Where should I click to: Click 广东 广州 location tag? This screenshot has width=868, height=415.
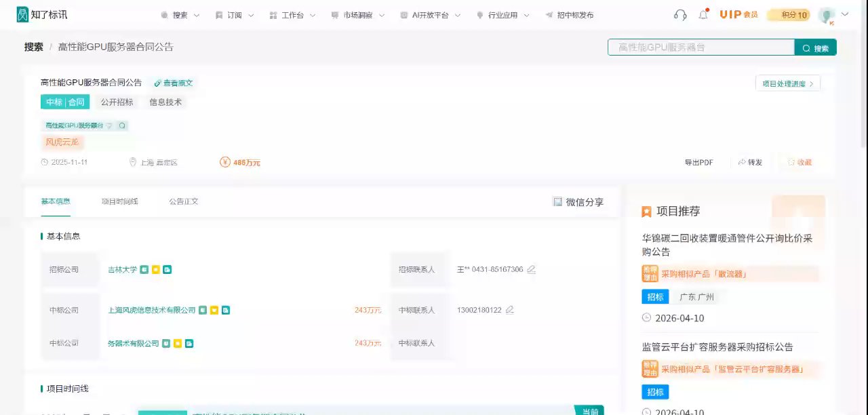(x=697, y=297)
